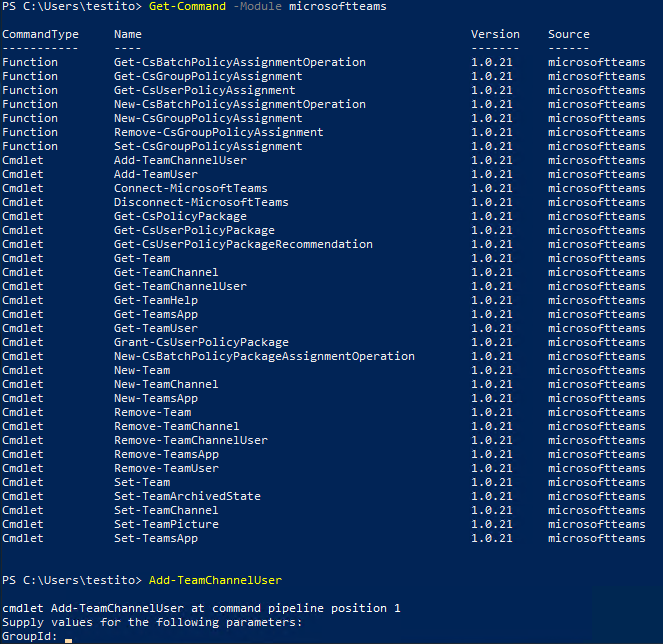The image size is (663, 644).
Task: Select Connect-MicrosoftTeams cmdlet text
Action: pos(191,188)
